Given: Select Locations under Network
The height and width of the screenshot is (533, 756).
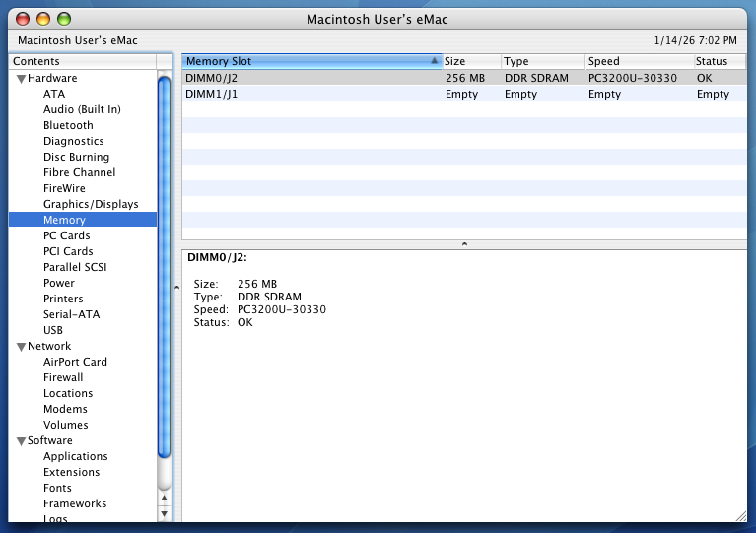Looking at the screenshot, I should (x=68, y=394).
